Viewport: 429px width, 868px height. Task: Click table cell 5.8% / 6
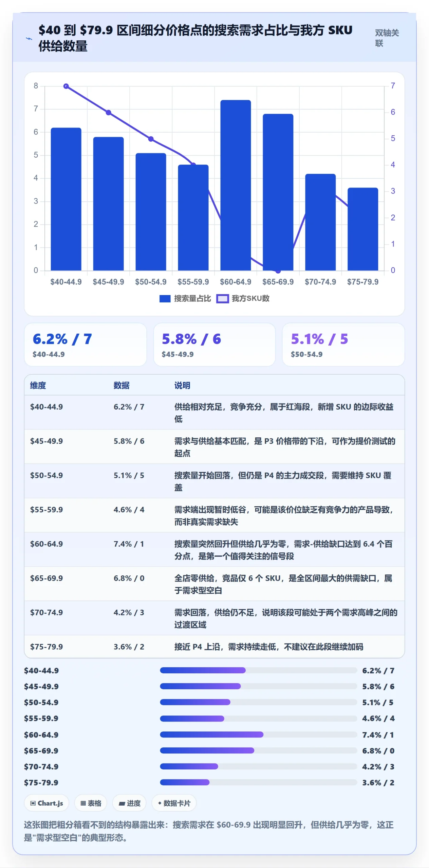tap(129, 441)
